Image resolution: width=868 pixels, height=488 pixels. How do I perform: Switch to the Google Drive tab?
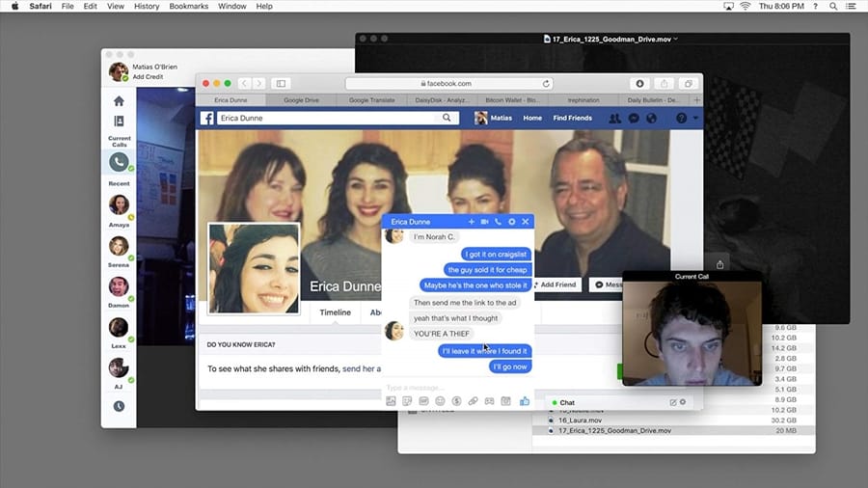[x=301, y=100]
